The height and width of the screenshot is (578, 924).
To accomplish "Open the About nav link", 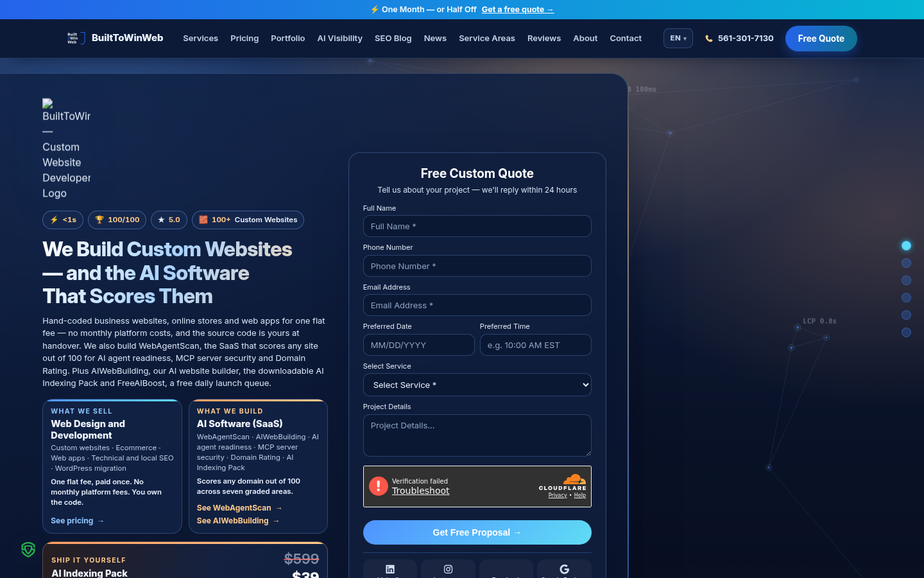I will pos(585,39).
